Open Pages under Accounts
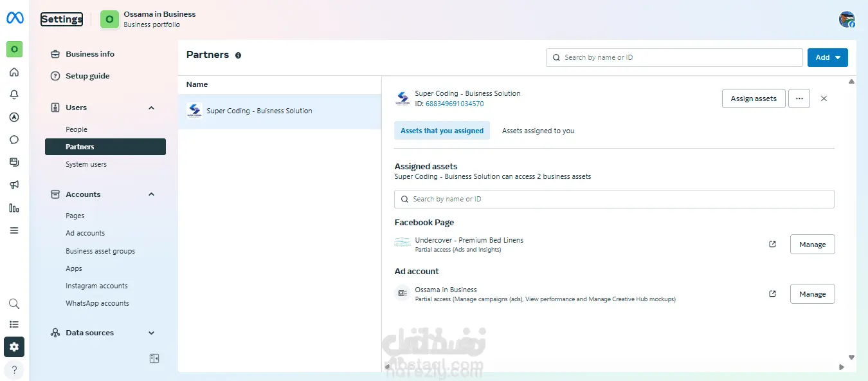The height and width of the screenshot is (381, 868). point(75,216)
